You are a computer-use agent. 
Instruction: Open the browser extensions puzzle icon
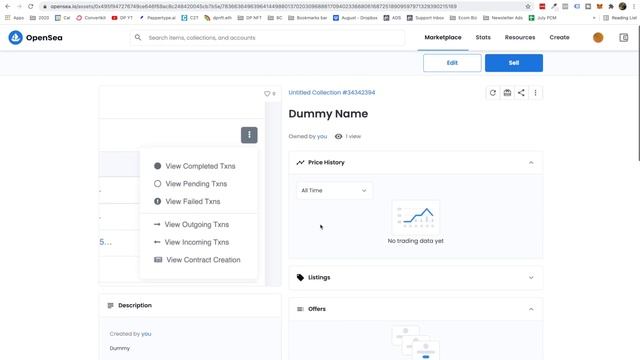(611, 6)
